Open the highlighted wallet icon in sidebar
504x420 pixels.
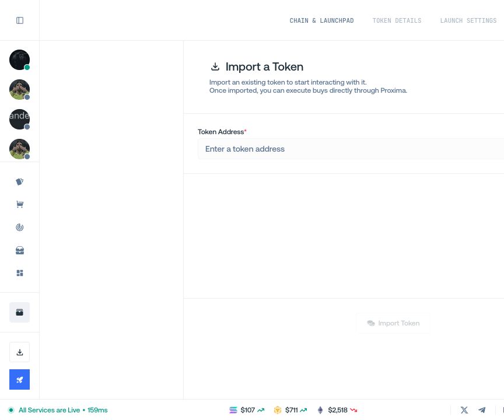point(20,312)
